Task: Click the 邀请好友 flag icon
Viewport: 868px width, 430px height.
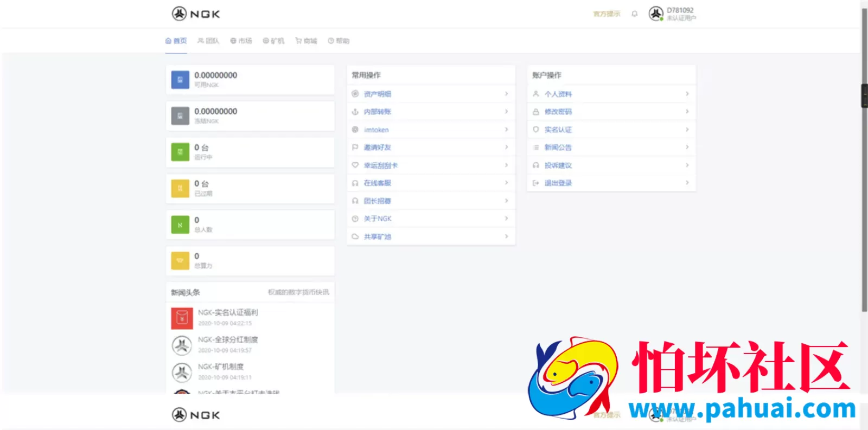Action: [355, 147]
